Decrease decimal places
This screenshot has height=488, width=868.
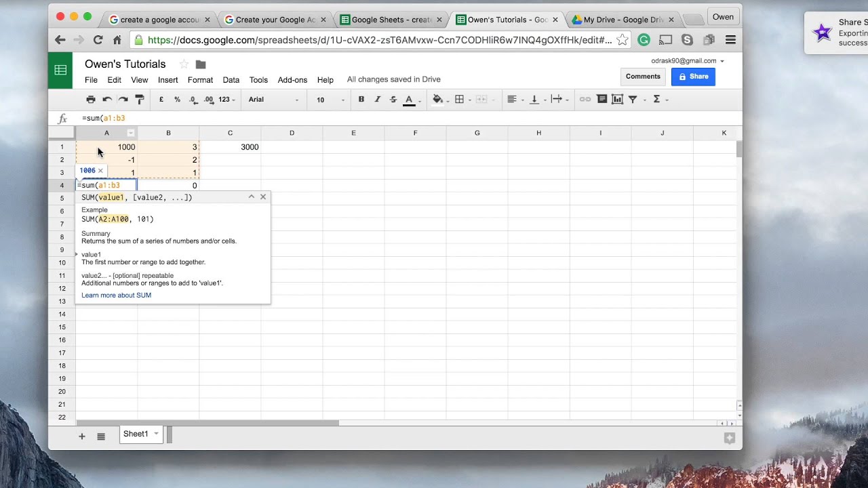tap(193, 100)
